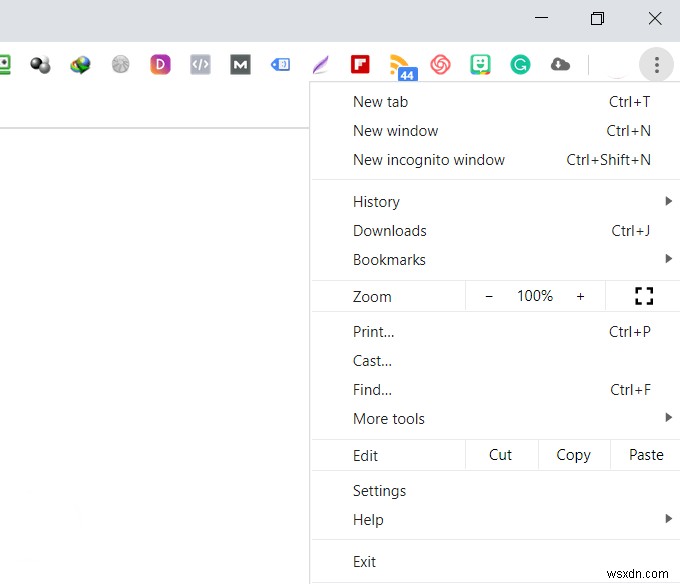Viewport: 680px width, 584px height.
Task: Restore down the browser window
Action: click(x=598, y=18)
